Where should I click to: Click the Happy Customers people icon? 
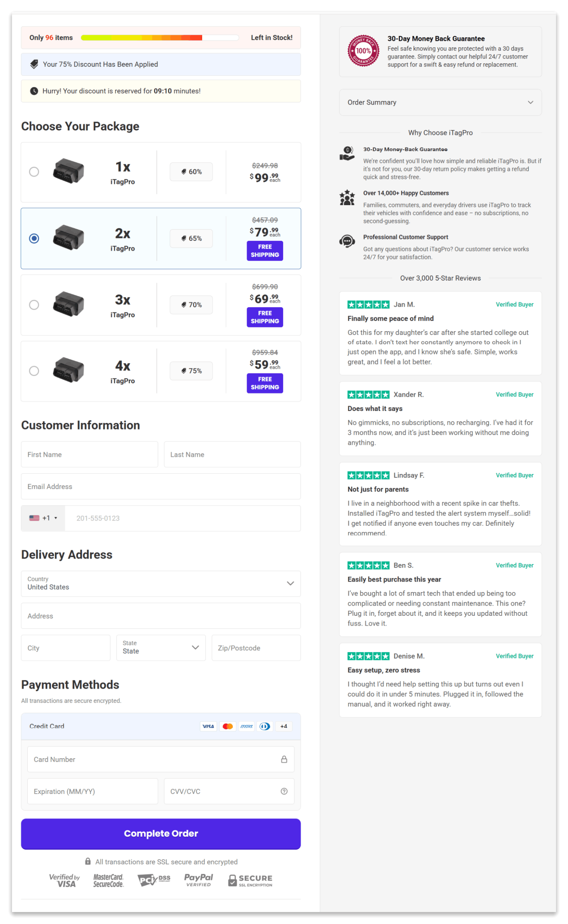pyautogui.click(x=347, y=198)
